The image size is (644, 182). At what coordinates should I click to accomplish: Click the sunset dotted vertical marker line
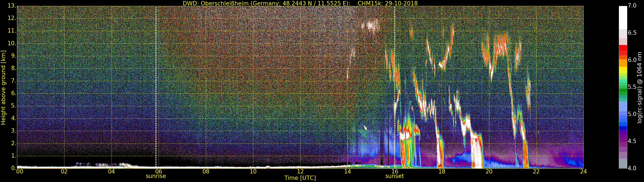pyautogui.click(x=395, y=87)
